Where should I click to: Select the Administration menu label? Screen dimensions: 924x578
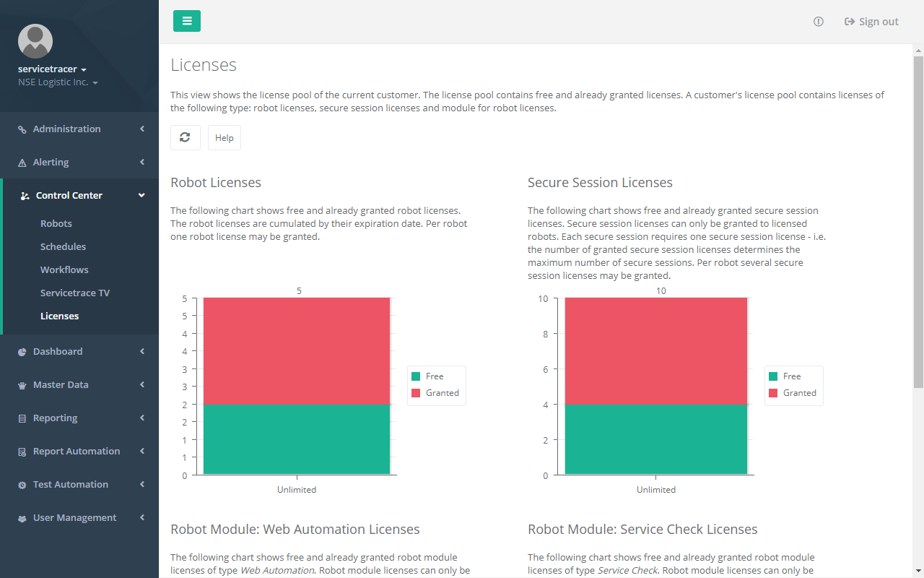click(67, 129)
